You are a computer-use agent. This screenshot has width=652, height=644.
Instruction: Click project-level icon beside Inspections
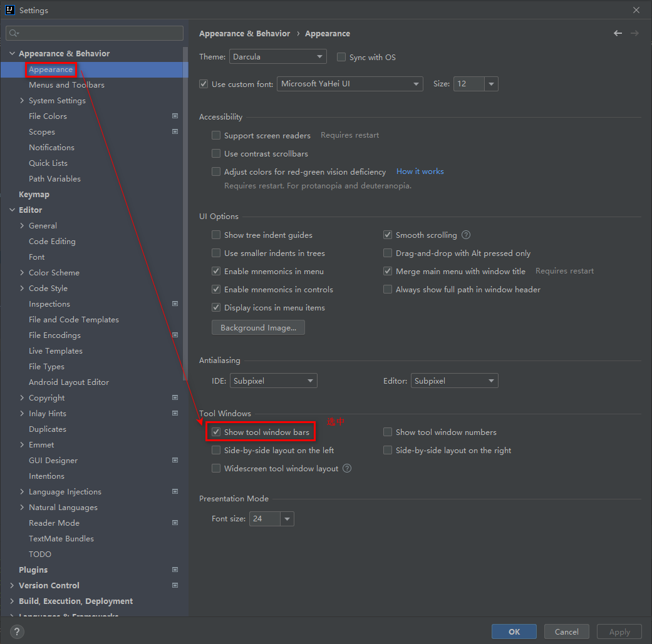[175, 304]
